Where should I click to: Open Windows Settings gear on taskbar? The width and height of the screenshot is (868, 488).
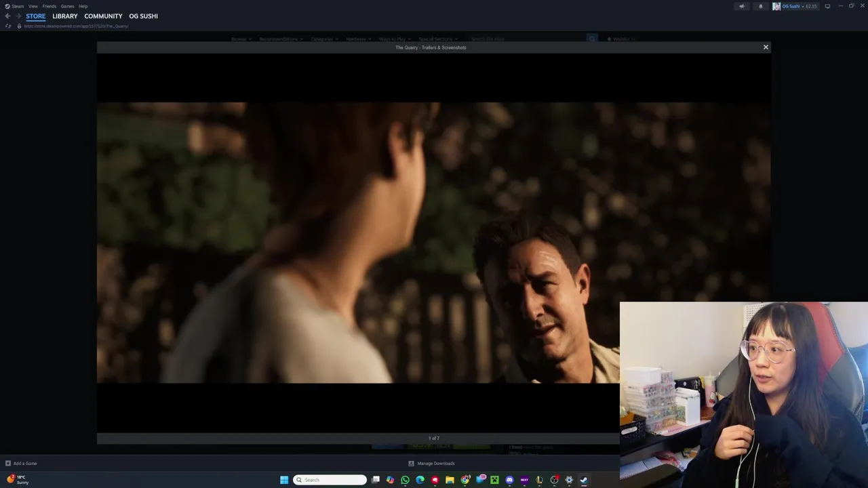click(x=569, y=480)
